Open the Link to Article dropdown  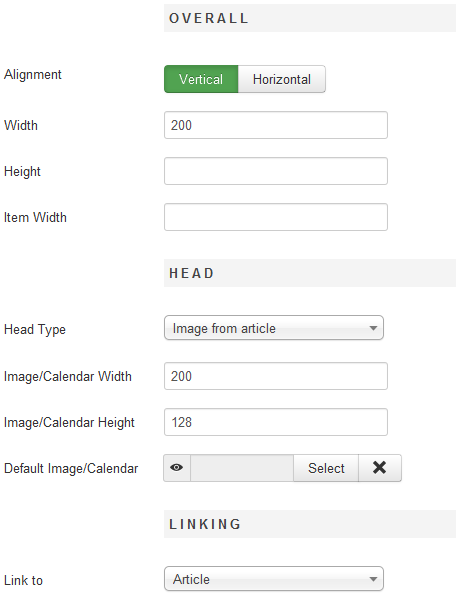274,579
